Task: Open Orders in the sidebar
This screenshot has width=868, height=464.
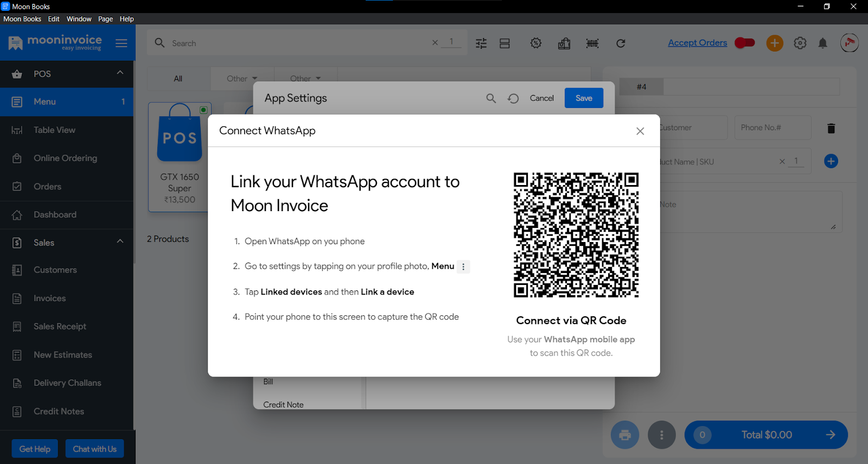Action: (x=67, y=186)
